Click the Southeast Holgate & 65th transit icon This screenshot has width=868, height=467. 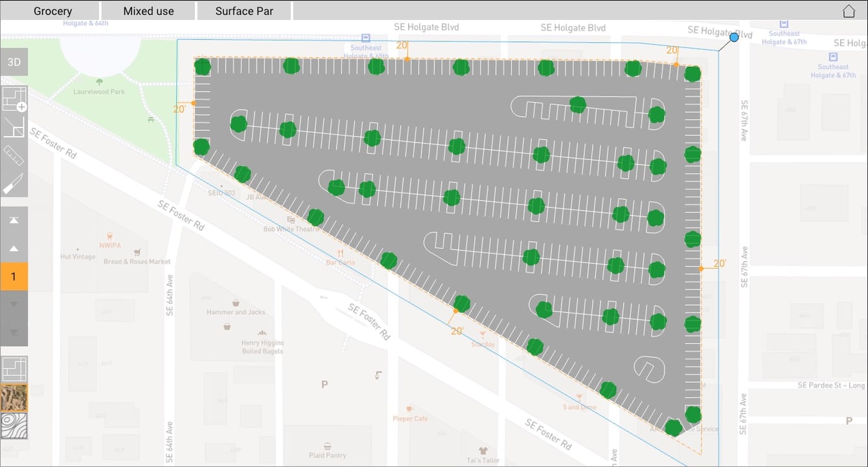(366, 38)
